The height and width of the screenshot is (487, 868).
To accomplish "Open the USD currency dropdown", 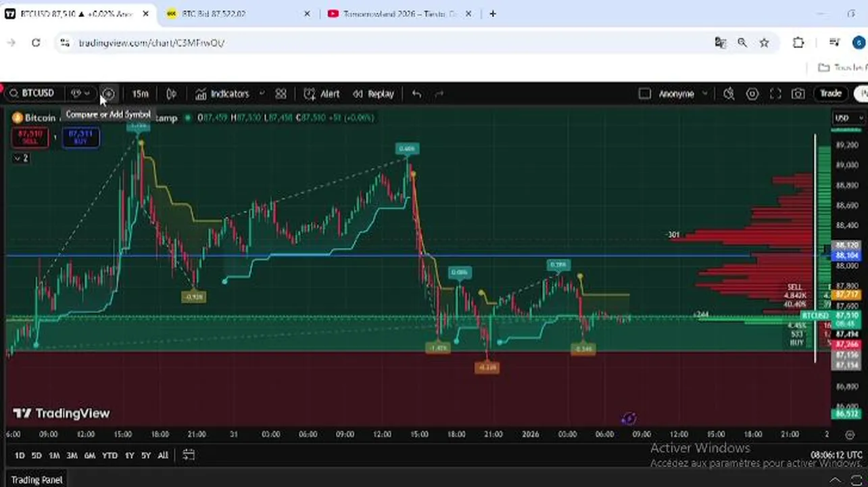I will click(848, 118).
